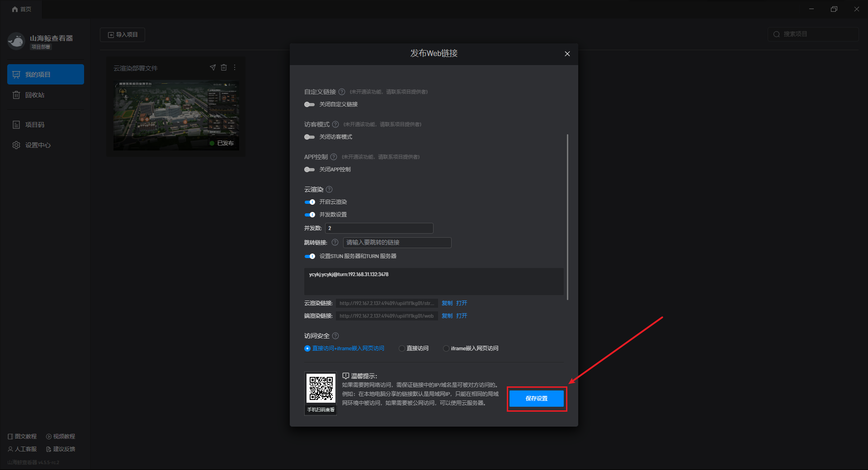Click the publish paper-plane icon on project card
This screenshot has width=868, height=470.
pyautogui.click(x=212, y=67)
